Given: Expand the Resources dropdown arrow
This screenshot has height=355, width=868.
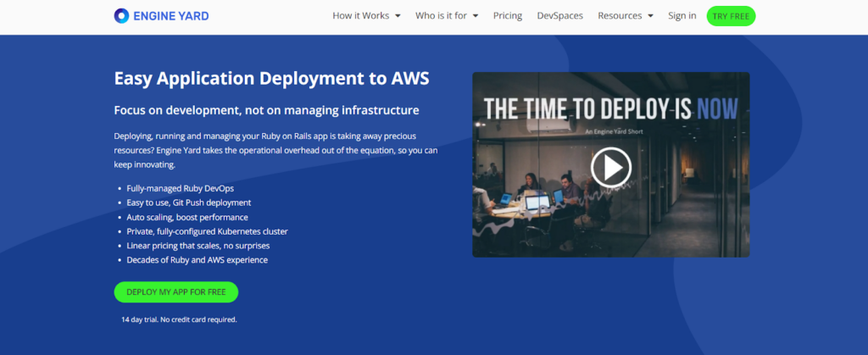Looking at the screenshot, I should point(650,16).
